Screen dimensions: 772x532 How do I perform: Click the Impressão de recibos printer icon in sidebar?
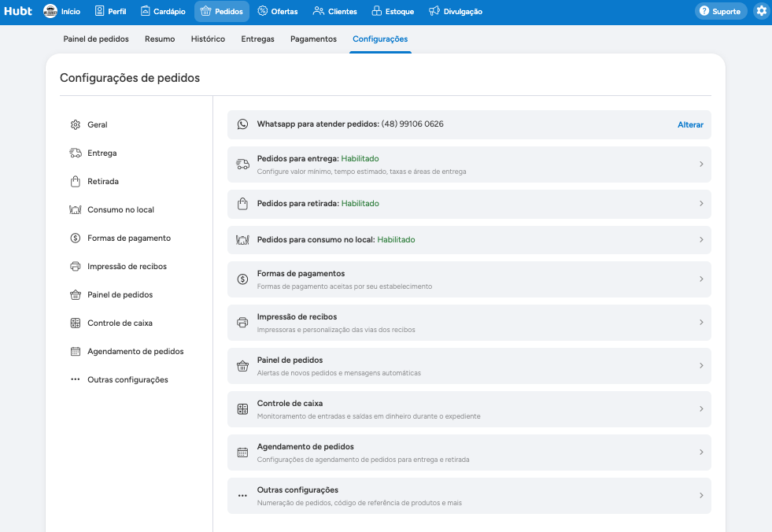(76, 267)
